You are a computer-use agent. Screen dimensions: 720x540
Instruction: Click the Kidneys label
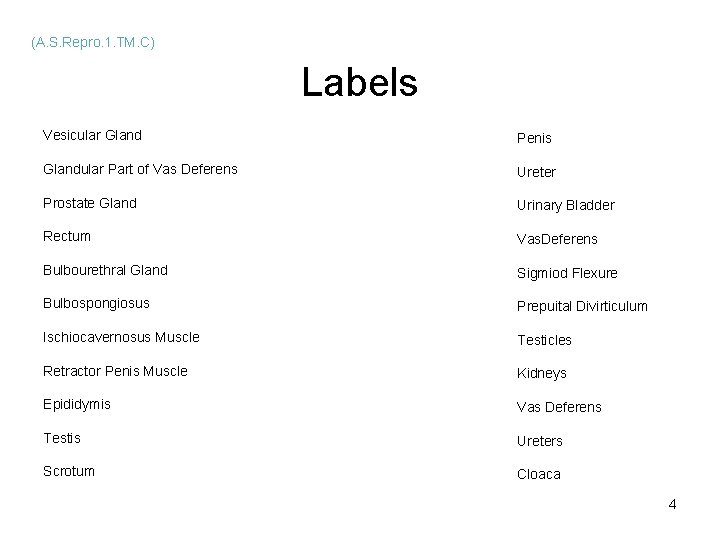(x=542, y=374)
